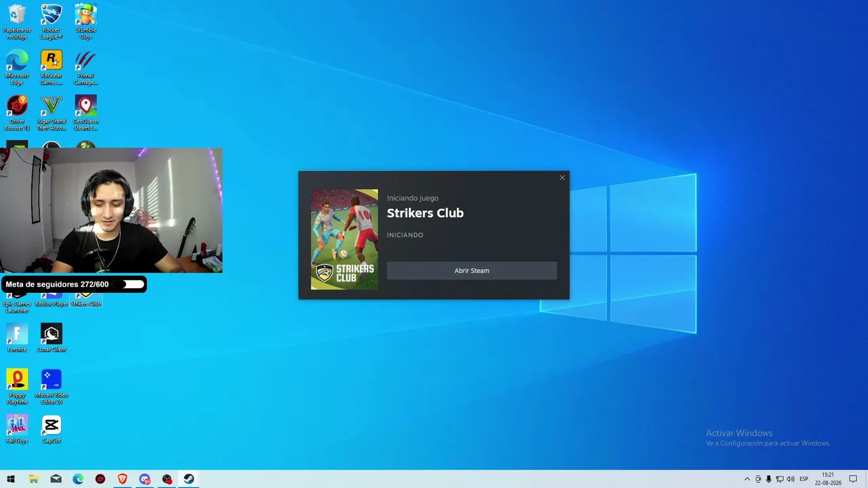Click the webcam overlay feed
Image resolution: width=868 pixels, height=488 pixels.
111,210
